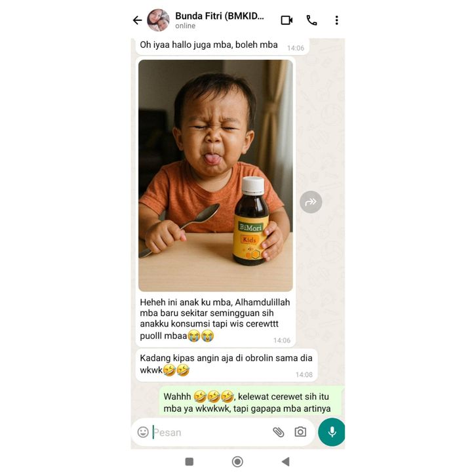This screenshot has width=476, height=476.
Task: Tap the green microphone voice message button
Action: tap(332, 432)
